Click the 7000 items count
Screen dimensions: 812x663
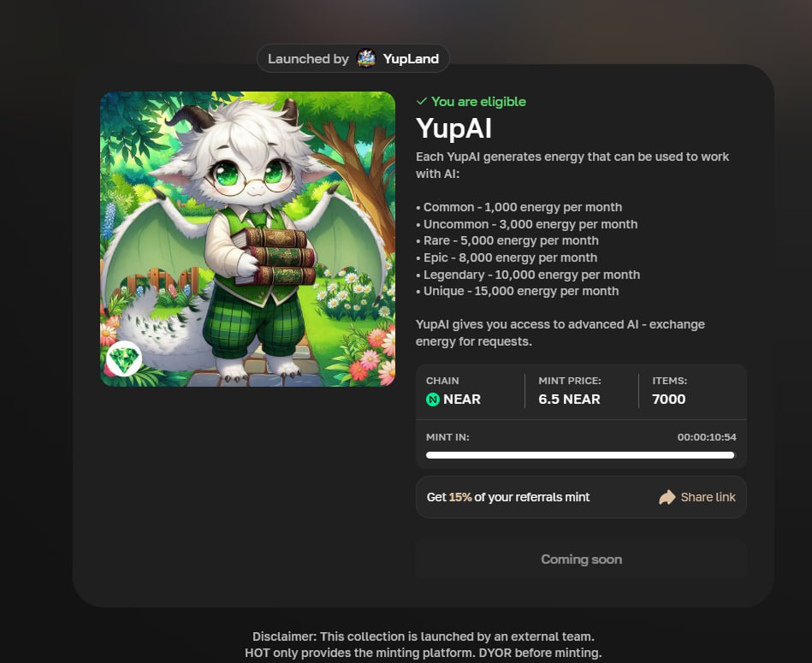pyautogui.click(x=668, y=400)
